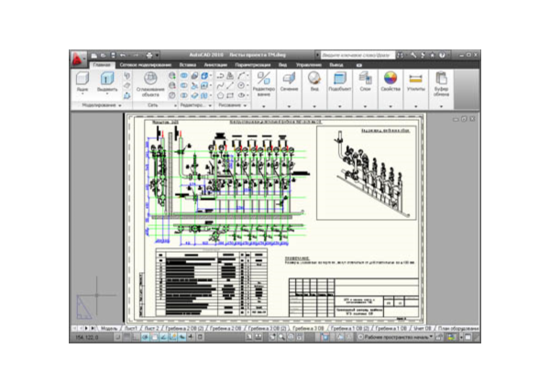Select the line tool in Рисование panel

point(230,85)
